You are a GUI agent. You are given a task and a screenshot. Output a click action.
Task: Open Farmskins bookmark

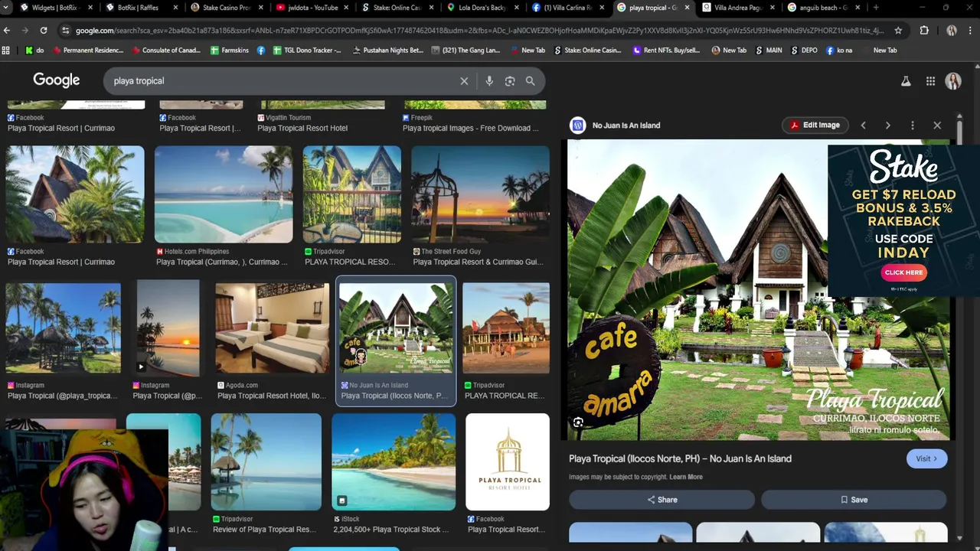click(x=230, y=51)
